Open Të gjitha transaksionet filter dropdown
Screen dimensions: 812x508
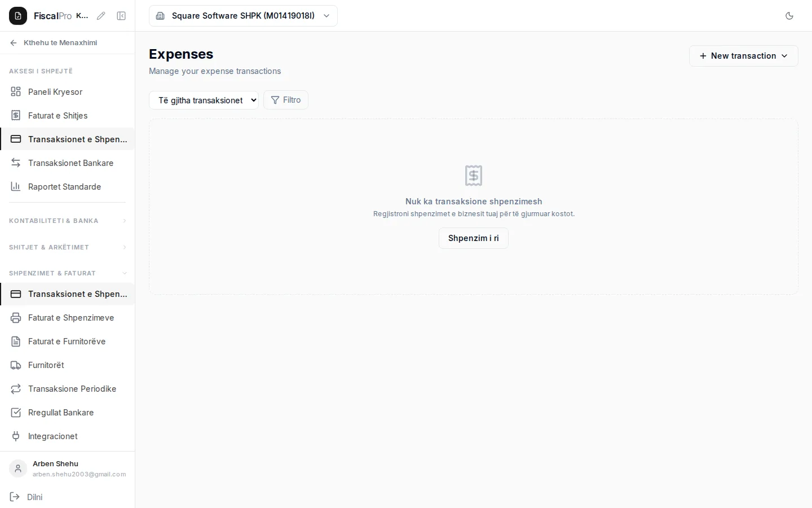pyautogui.click(x=204, y=100)
